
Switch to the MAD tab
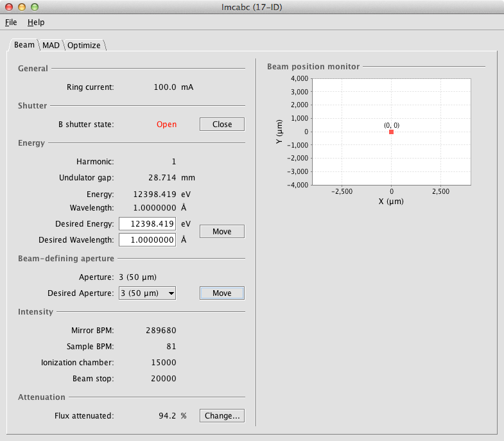[x=51, y=46]
